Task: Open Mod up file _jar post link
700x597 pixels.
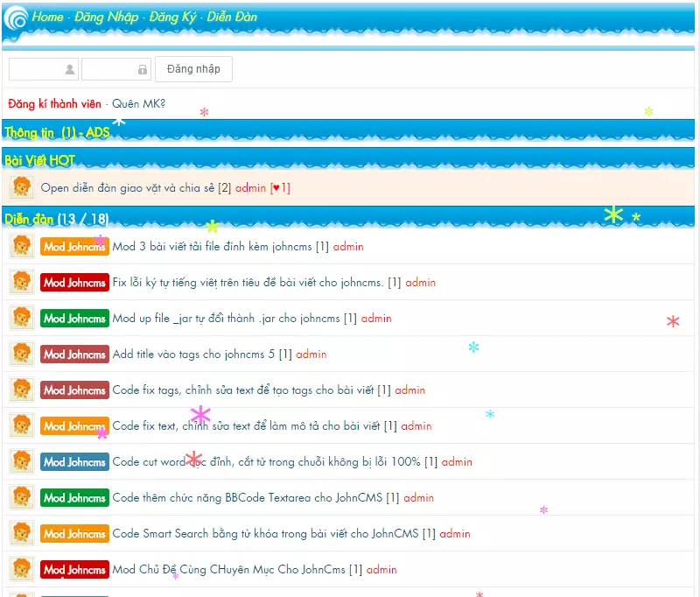Action: 227,318
